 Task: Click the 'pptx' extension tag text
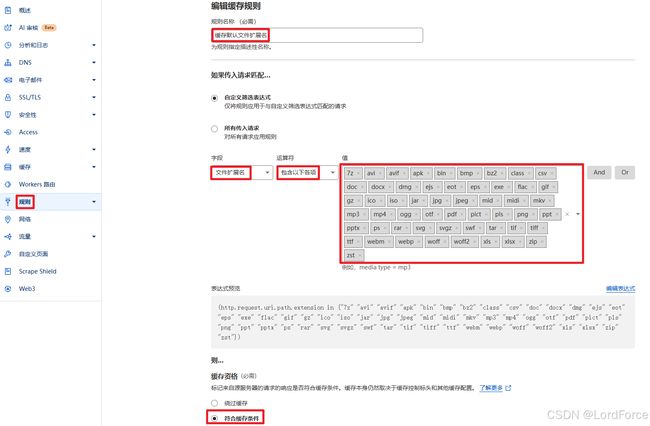[353, 228]
